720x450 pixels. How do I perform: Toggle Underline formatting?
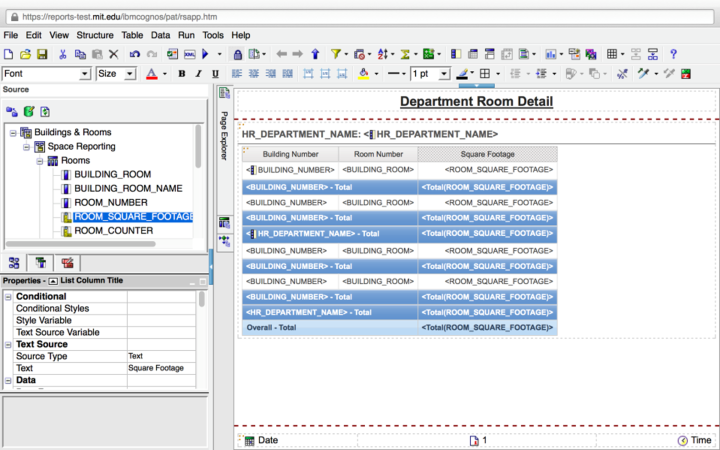pos(213,74)
